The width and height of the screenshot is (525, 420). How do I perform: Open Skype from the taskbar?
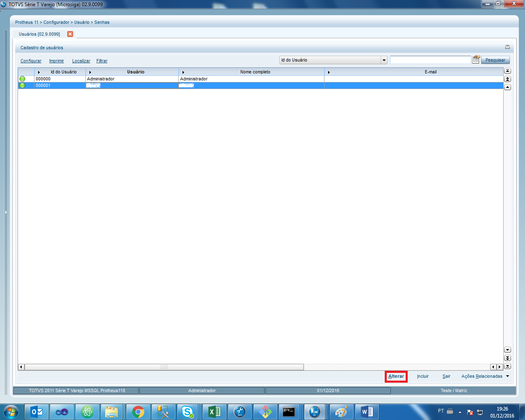coord(188,412)
